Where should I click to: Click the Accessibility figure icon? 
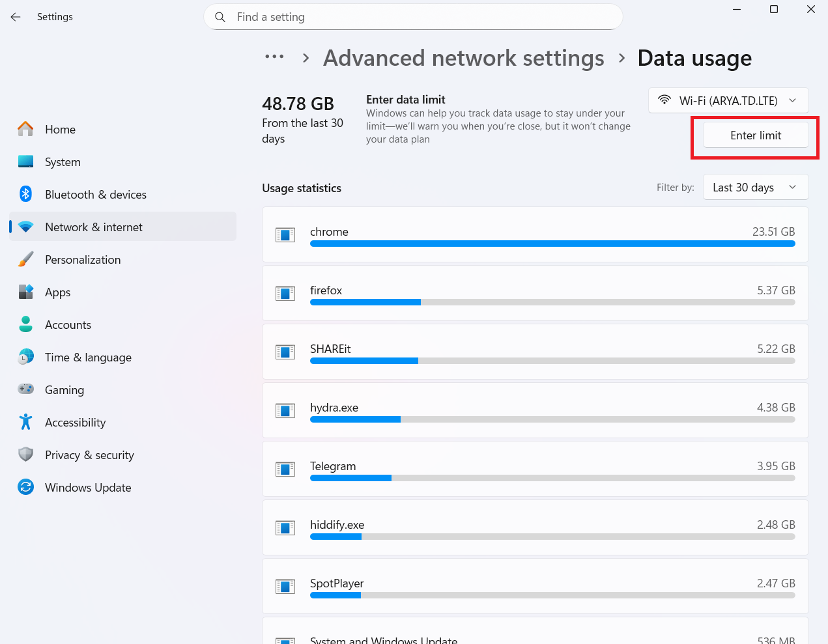25,422
